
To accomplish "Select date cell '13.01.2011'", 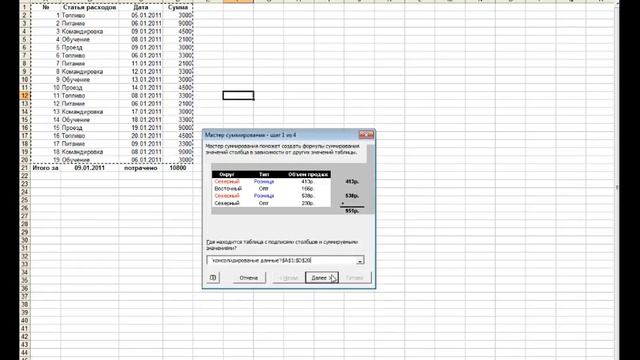I will (141, 80).
